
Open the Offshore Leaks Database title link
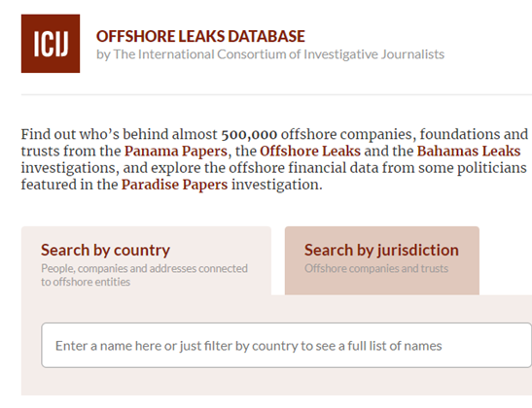[x=200, y=36]
